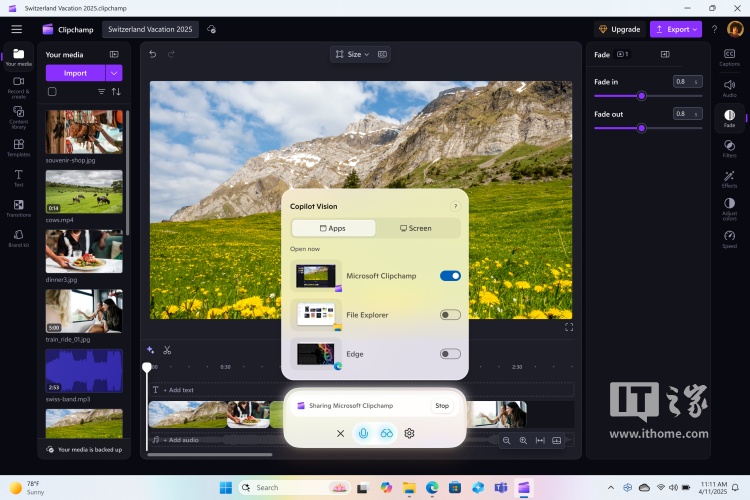Image resolution: width=750 pixels, height=500 pixels.
Task: Open Record & create sidebar tab
Action: [x=19, y=88]
